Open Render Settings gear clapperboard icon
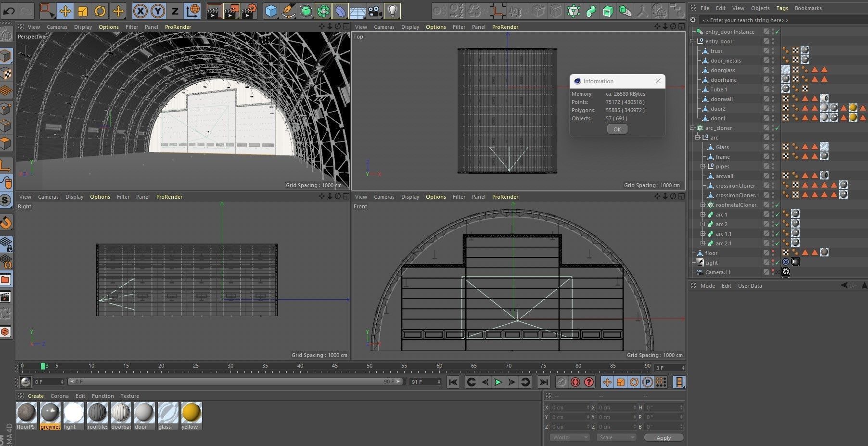868x446 pixels. (249, 11)
